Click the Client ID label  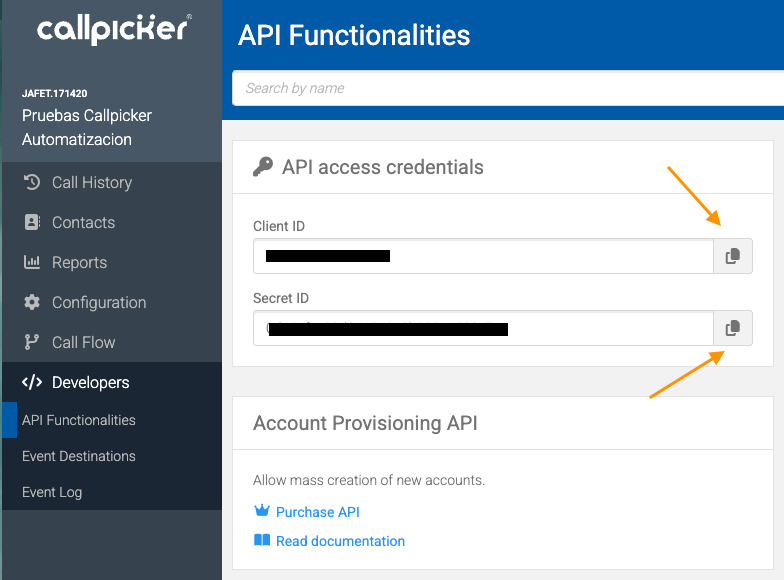coord(278,226)
